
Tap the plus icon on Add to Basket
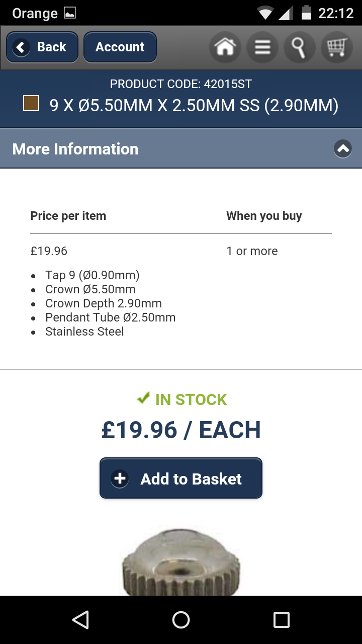click(x=120, y=478)
